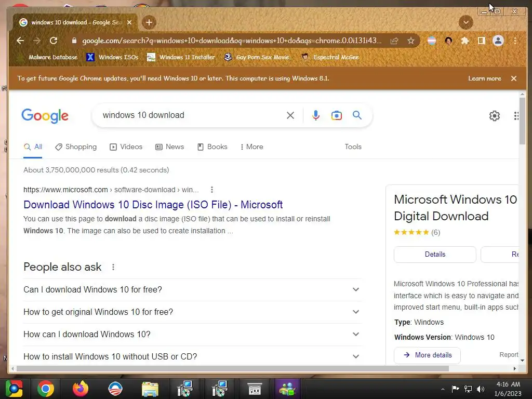532x399 pixels.
Task: Click the vertical scrollbar down arrow
Action: click(x=522, y=361)
